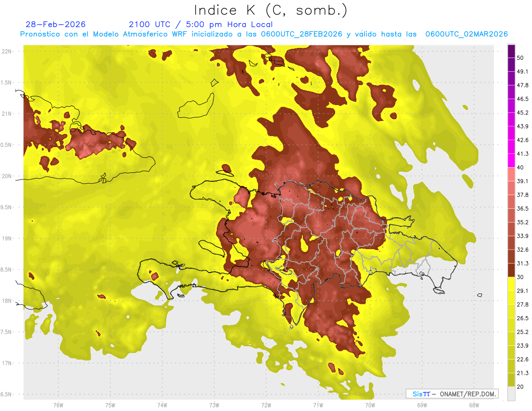532x411 pixels.
Task: Click colorbar label '21.3'
Action: (523, 373)
